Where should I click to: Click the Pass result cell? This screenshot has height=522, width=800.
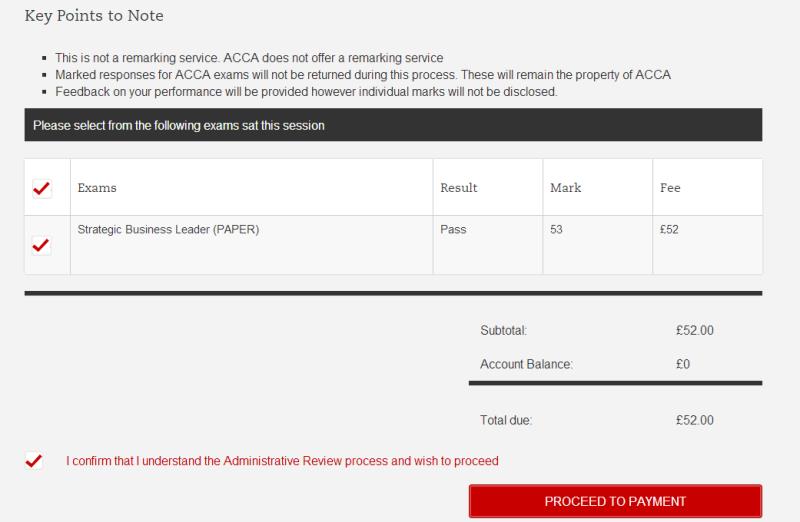coord(453,229)
